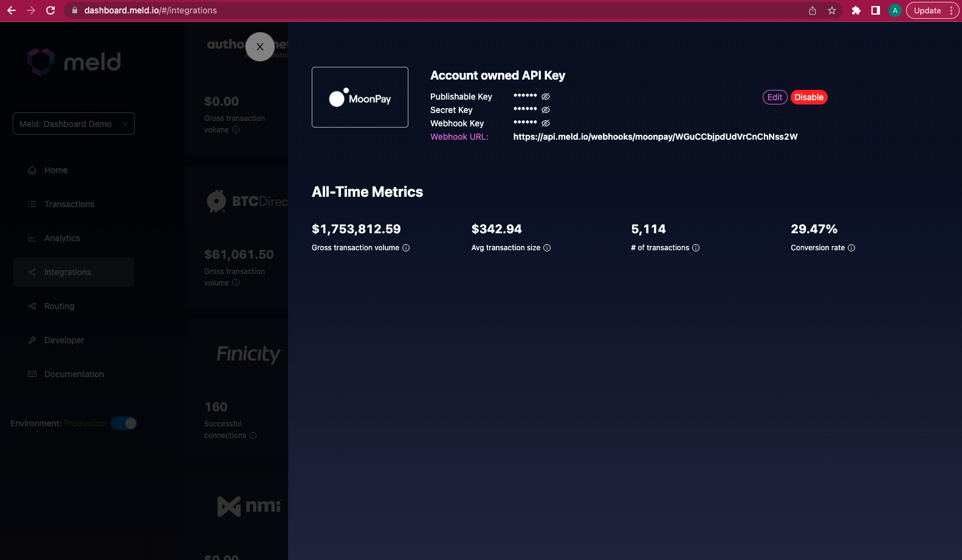Bookmark this page with star icon
This screenshot has height=560, width=962.
coord(832,10)
